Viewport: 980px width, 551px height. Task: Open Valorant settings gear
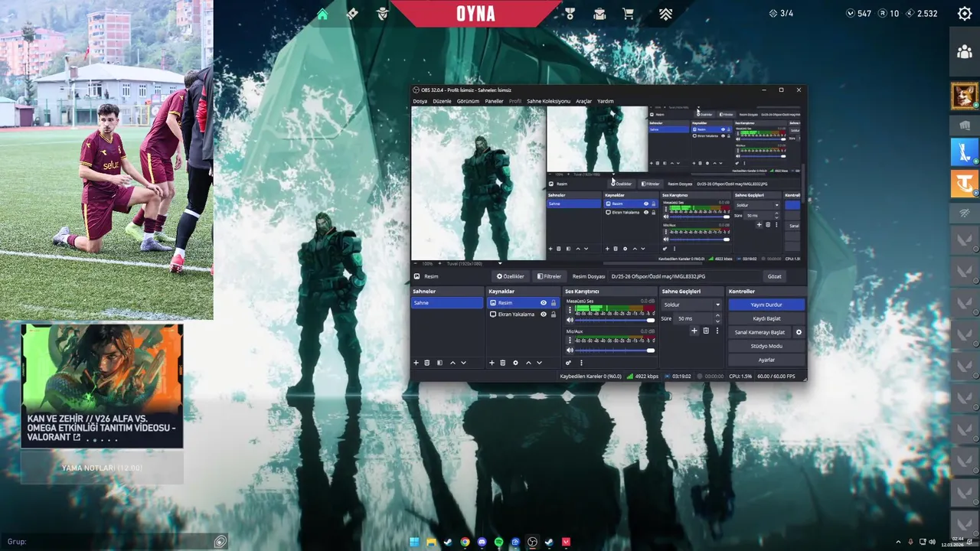(x=965, y=13)
